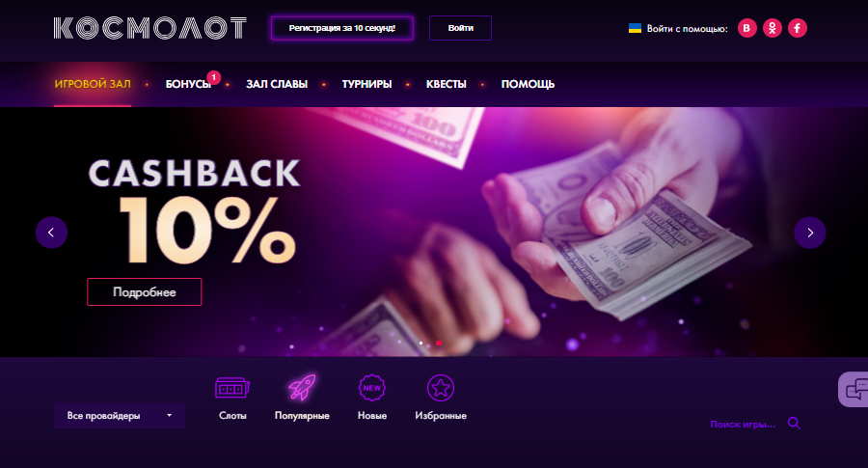This screenshot has height=468, width=868.
Task: Select the red banner carousel dot
Action: tap(439, 344)
